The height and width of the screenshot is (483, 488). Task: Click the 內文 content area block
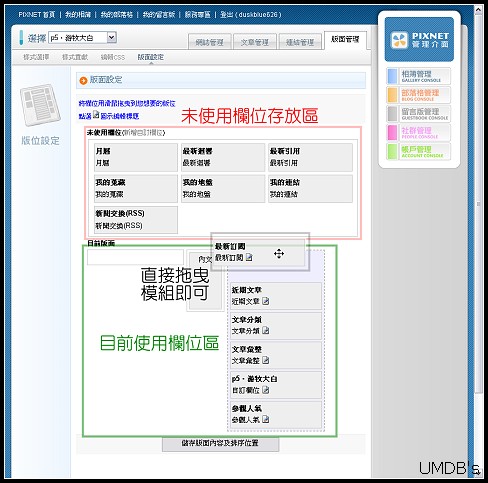tap(205, 282)
